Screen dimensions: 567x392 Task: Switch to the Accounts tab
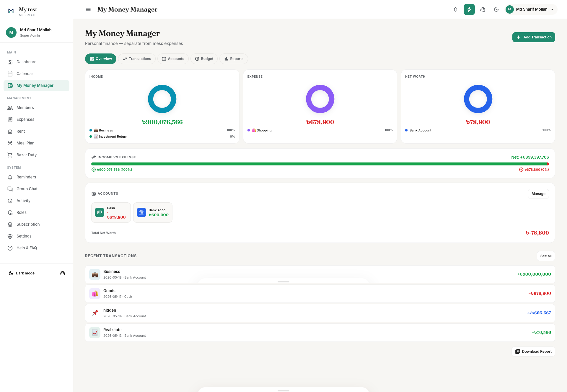(x=173, y=59)
